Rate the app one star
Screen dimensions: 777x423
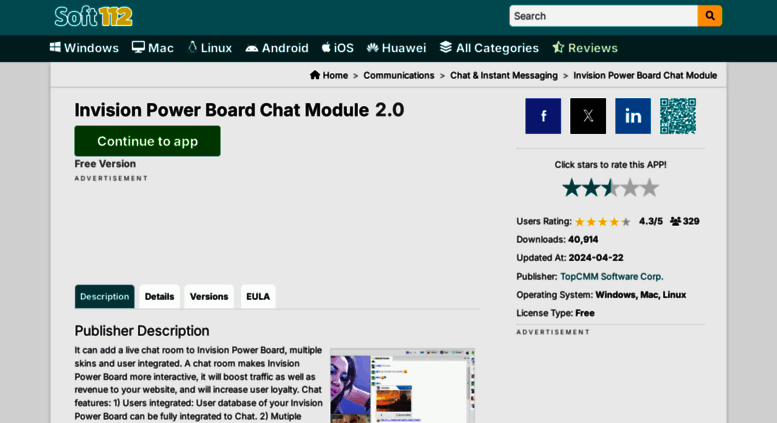(x=571, y=188)
